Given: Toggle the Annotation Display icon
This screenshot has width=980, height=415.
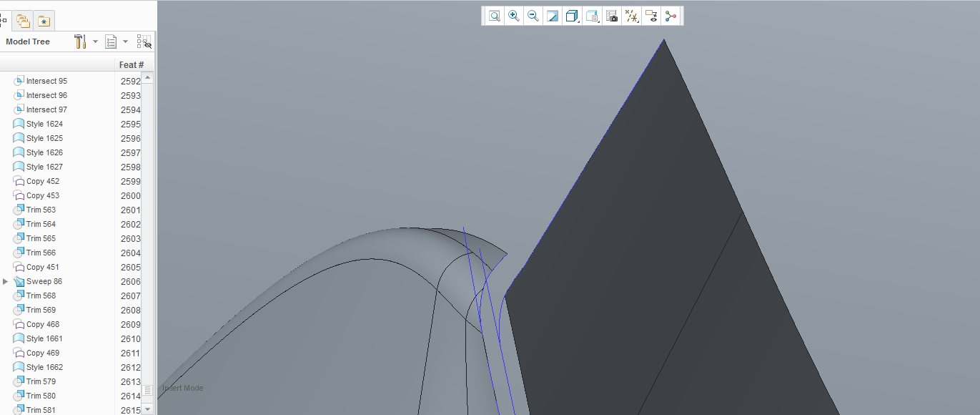Looking at the screenshot, I should (650, 16).
